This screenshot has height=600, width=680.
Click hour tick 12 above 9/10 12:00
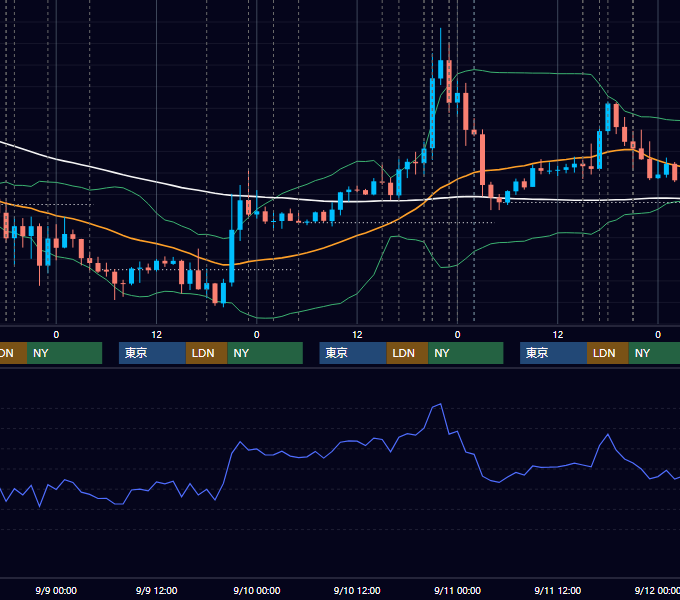357,335
